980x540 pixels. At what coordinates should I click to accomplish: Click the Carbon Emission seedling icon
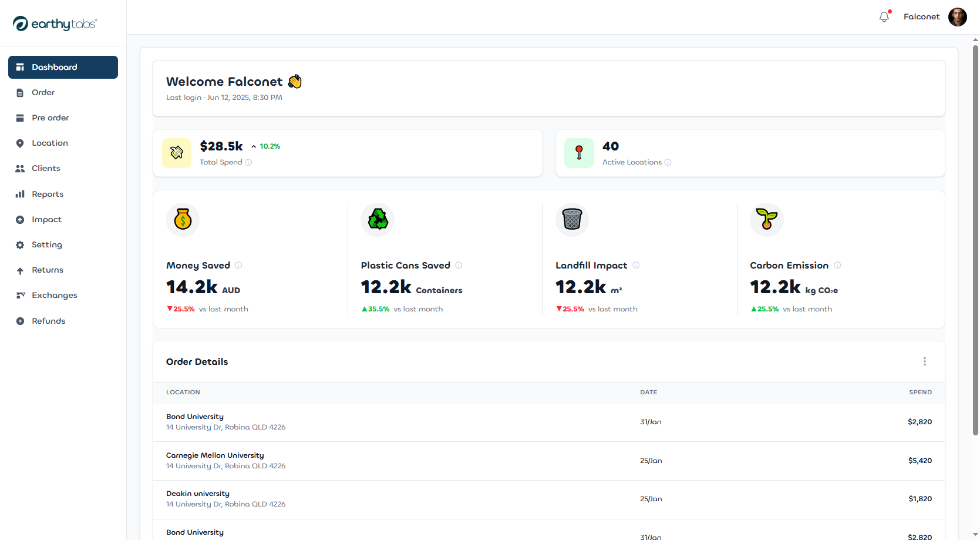coord(766,219)
